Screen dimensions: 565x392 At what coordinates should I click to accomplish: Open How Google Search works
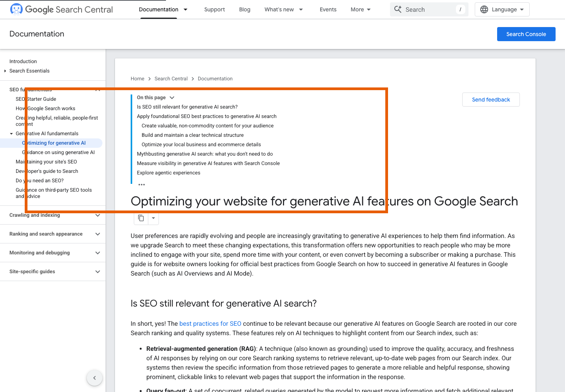(x=46, y=109)
